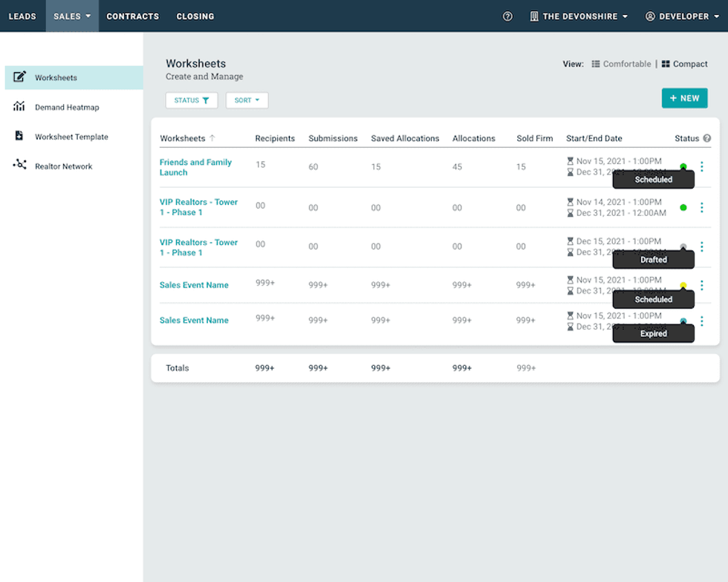Go to the Contracts tab
The width and height of the screenshot is (728, 582).
pyautogui.click(x=132, y=16)
